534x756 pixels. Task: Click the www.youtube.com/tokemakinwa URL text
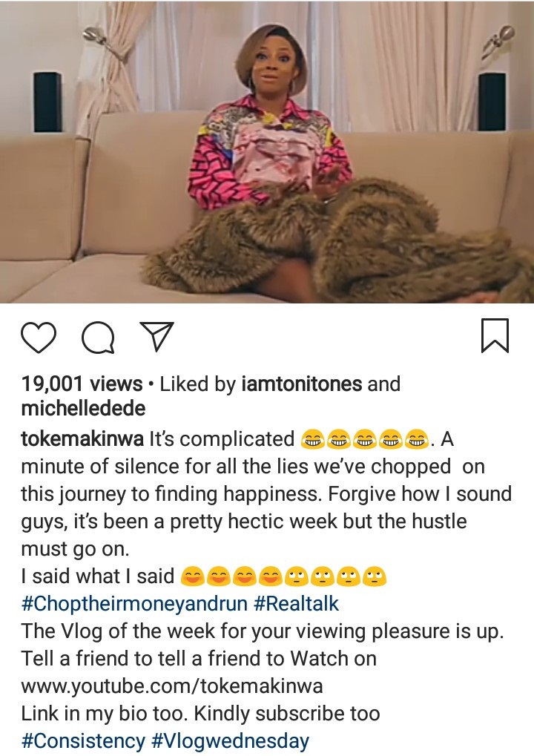point(172,686)
